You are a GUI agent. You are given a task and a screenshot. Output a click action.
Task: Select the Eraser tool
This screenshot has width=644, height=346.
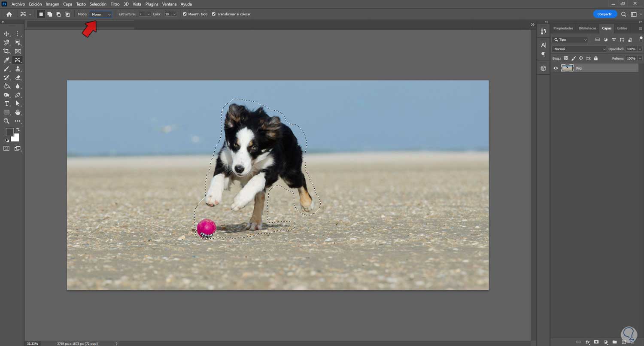18,78
